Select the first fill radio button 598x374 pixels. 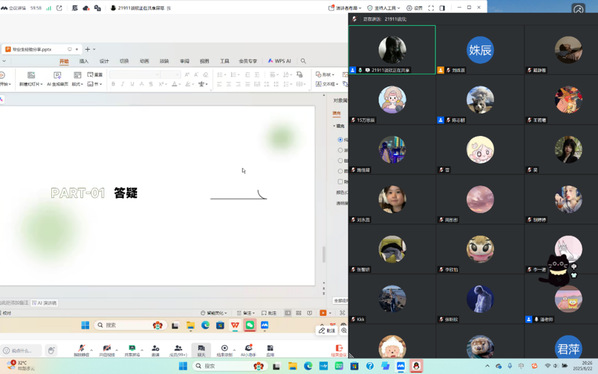340,140
